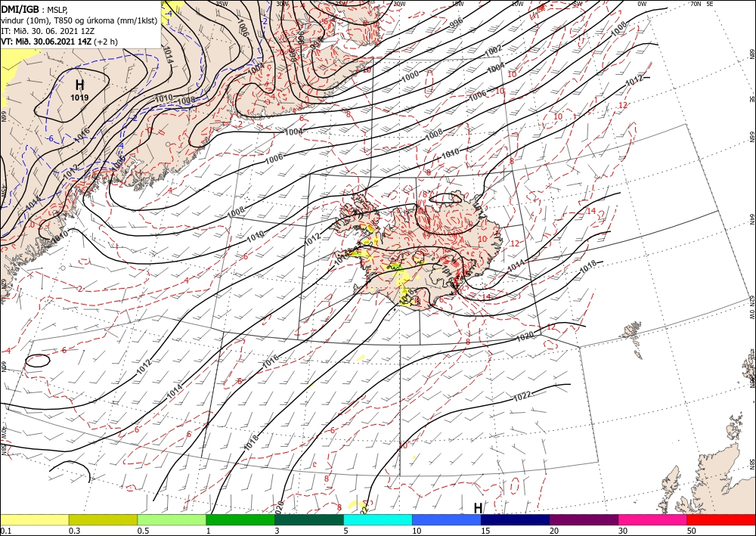
Task: Click the pale yellow 0.1 precipitation swatch
Action: 34,519
